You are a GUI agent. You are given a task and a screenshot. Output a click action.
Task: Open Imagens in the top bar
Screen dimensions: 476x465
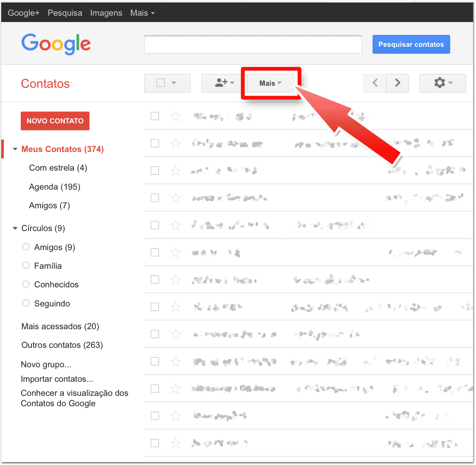pos(106,13)
